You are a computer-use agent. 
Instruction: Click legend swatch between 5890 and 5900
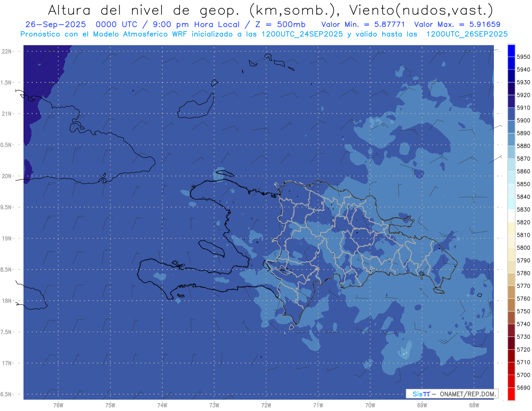(x=511, y=127)
